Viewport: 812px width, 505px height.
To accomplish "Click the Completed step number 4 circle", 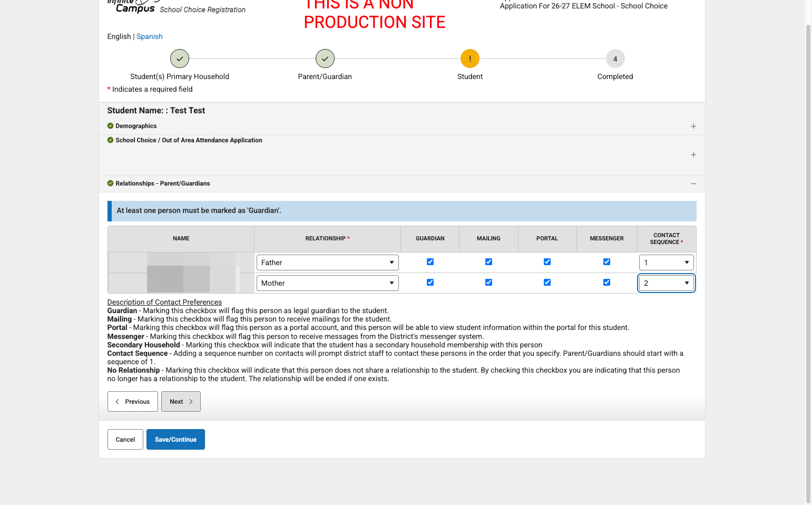I will point(615,59).
